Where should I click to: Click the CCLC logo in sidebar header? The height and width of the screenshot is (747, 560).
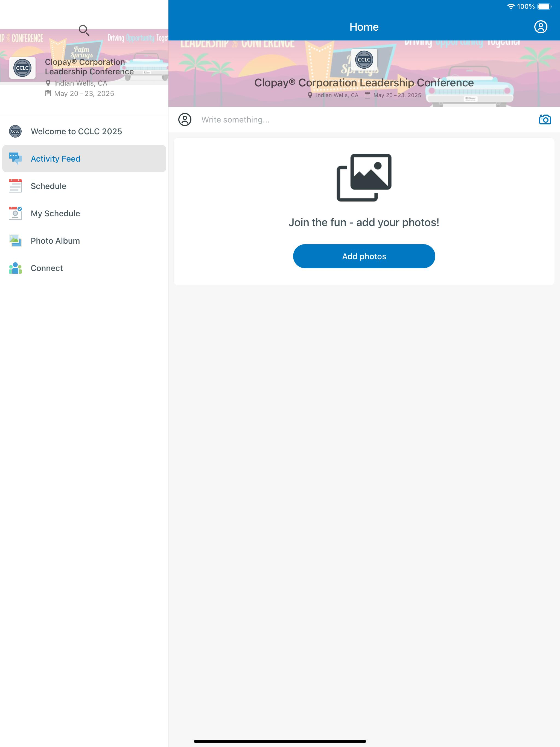(22, 68)
